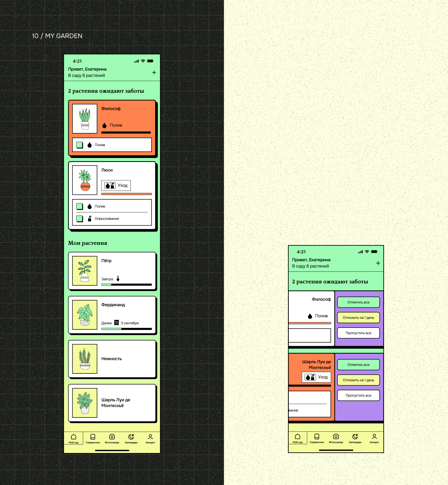Screen dimensions: 448x485
Task: Tap the plus icon in left phone header
Action: click(x=154, y=72)
